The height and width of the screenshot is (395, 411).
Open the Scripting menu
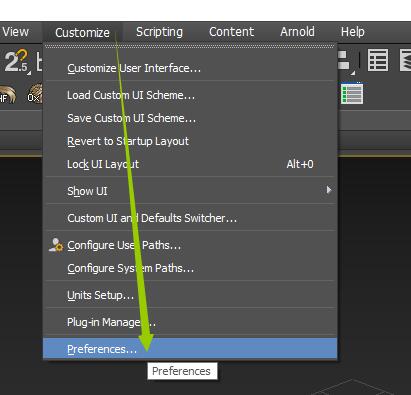(159, 32)
